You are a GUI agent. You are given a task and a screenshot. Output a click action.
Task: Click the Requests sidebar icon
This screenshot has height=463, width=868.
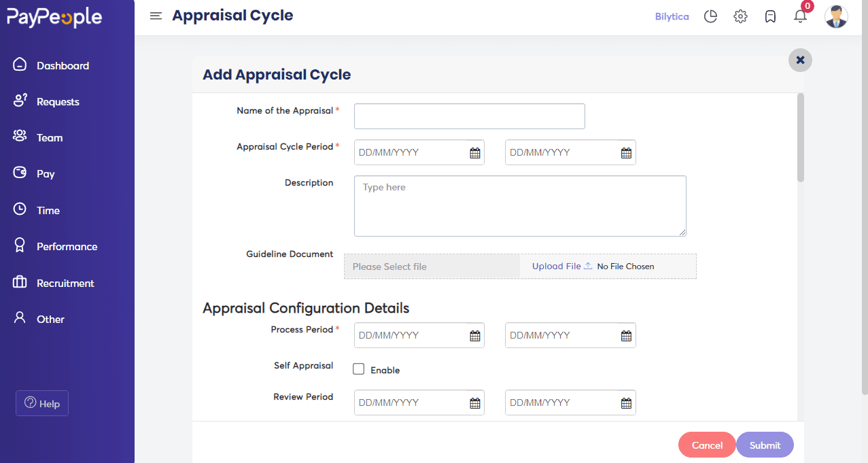(x=20, y=101)
